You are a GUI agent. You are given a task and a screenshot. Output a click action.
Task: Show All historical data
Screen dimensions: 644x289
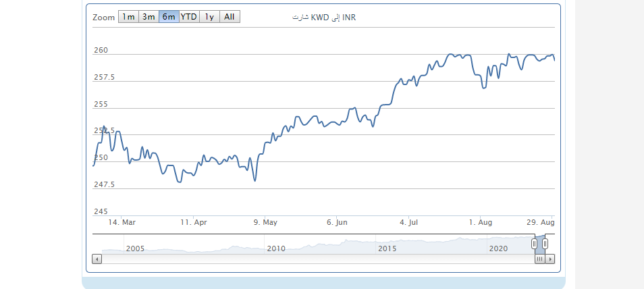230,17
